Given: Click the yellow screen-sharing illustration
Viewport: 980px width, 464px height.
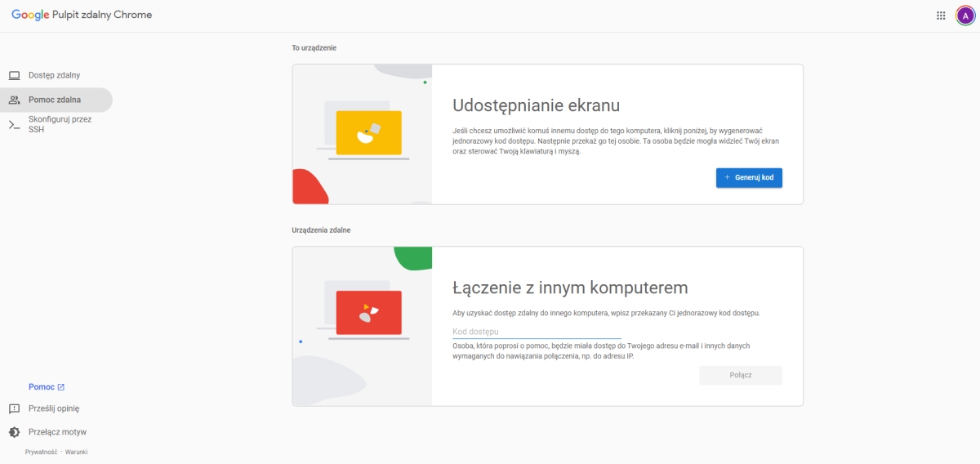Looking at the screenshot, I should coord(368,132).
